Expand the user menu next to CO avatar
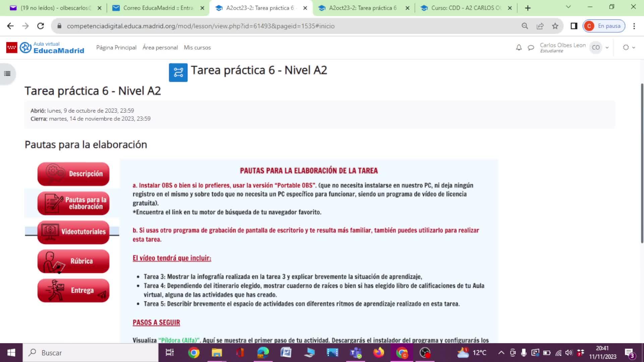 coord(607,48)
